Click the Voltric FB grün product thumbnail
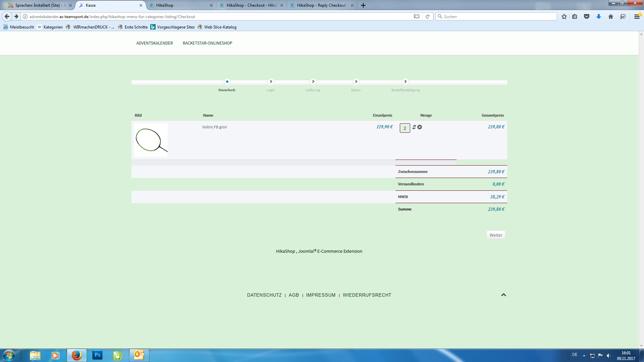Screen dimensions: 644x362 pos(151,140)
